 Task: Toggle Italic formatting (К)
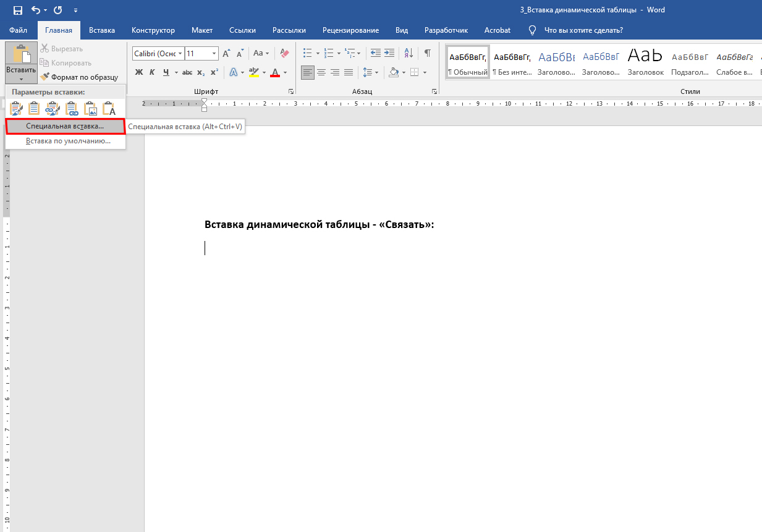point(152,72)
